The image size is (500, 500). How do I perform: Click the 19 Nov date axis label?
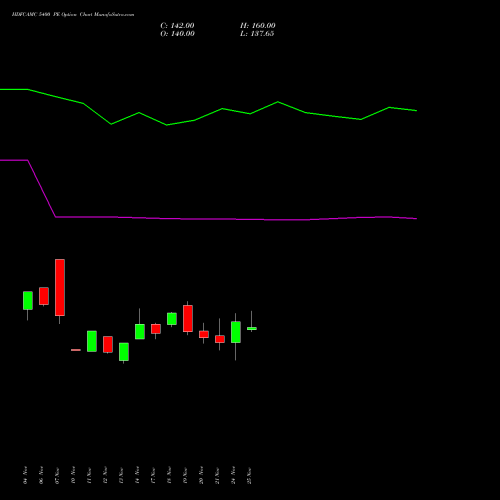point(186,475)
